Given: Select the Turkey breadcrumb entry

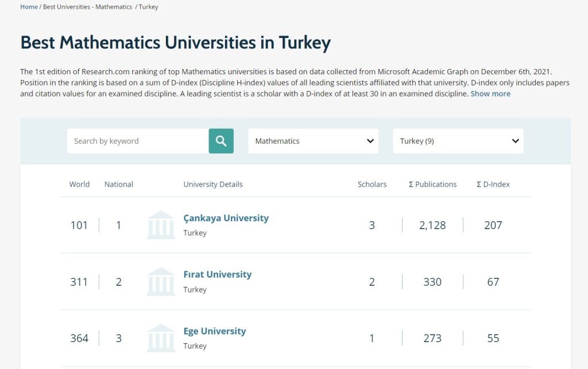Looking at the screenshot, I should (x=148, y=6).
